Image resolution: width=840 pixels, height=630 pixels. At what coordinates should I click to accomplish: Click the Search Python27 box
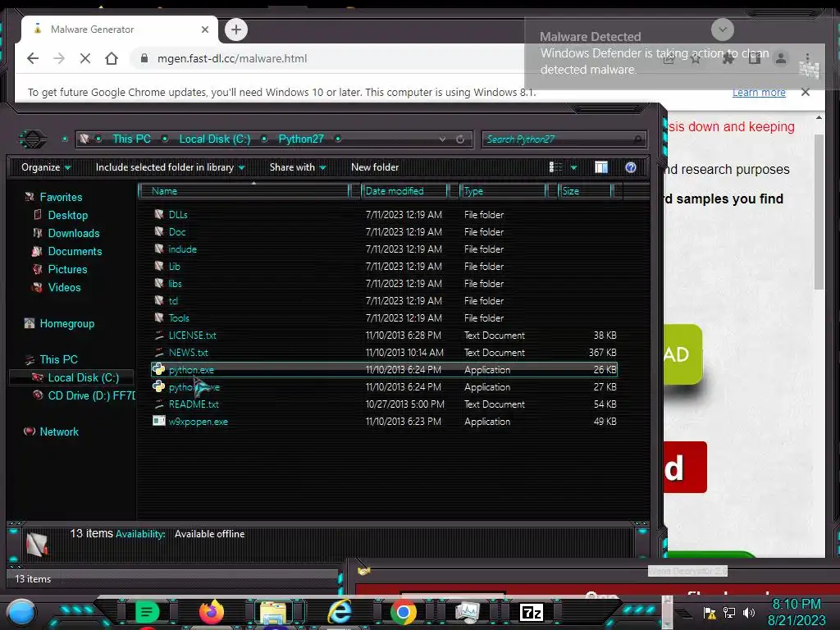tap(564, 139)
